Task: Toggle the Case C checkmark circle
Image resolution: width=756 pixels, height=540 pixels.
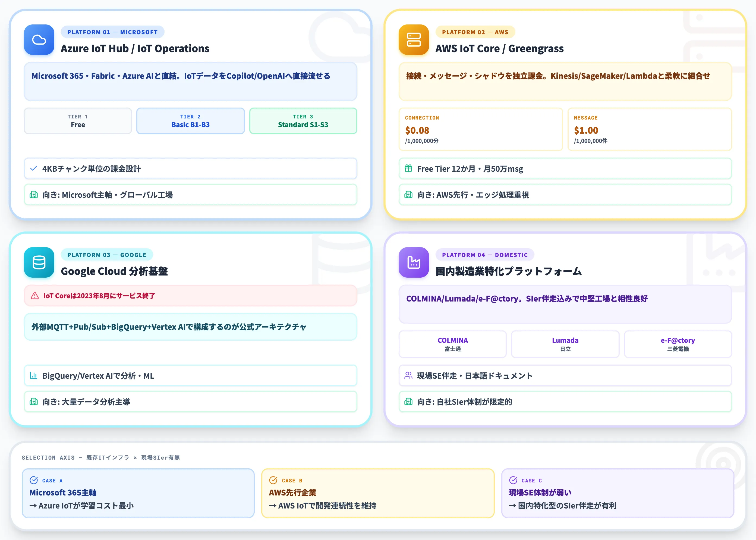Action: pyautogui.click(x=513, y=480)
